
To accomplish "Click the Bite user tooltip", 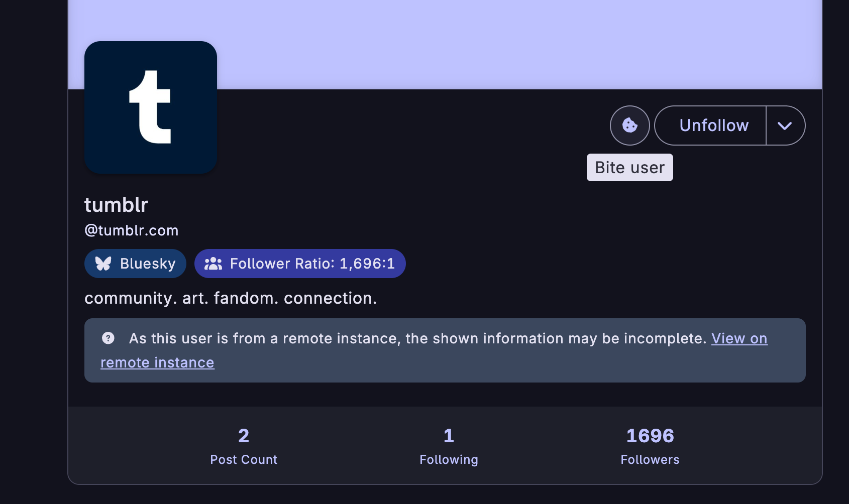I will coord(629,168).
